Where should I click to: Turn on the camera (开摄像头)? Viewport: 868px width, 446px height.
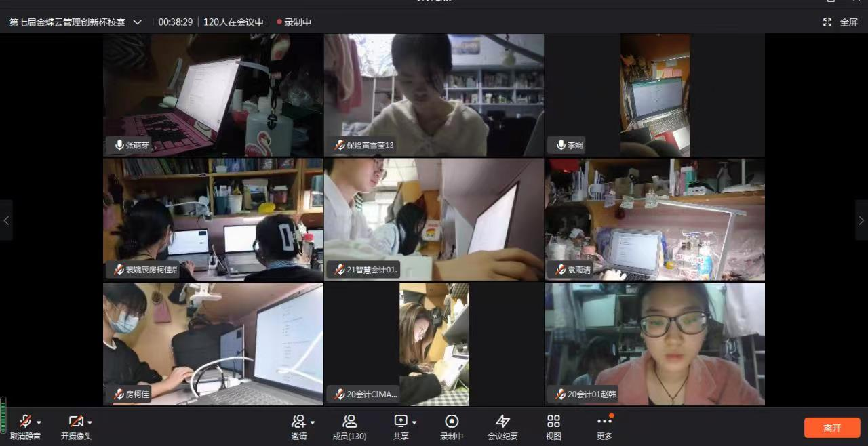pos(76,422)
